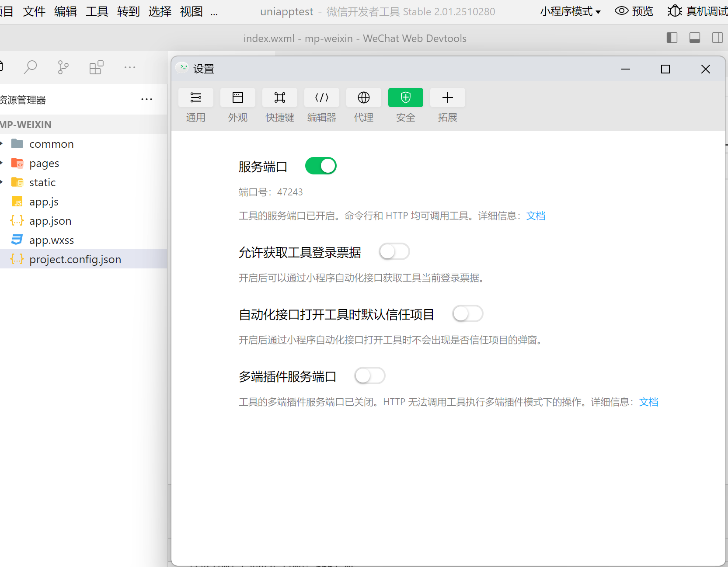The image size is (728, 567).
Task: Click the 拓展 extensions plus icon
Action: pos(447,97)
